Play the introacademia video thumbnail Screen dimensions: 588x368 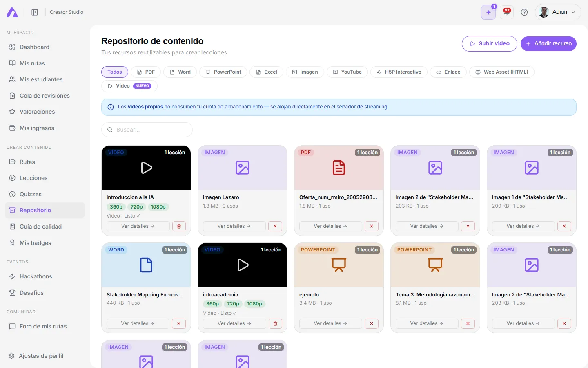click(243, 265)
